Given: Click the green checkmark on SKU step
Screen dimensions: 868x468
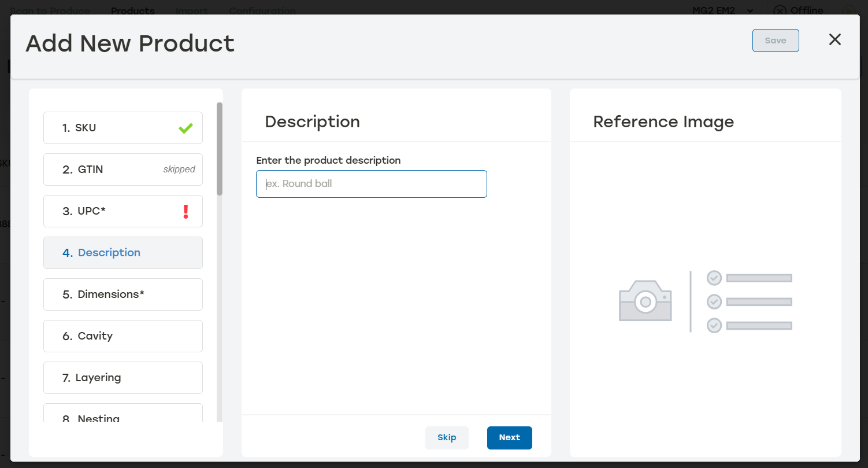Looking at the screenshot, I should [x=185, y=128].
